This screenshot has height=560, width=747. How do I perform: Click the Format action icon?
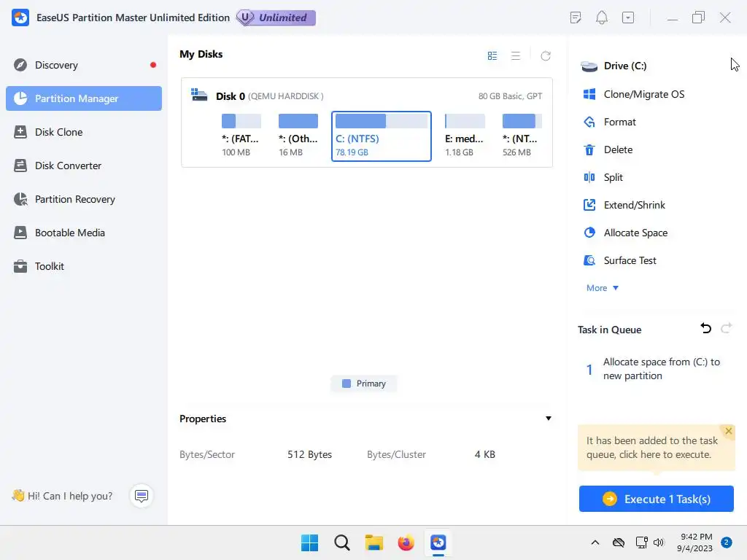coord(589,122)
